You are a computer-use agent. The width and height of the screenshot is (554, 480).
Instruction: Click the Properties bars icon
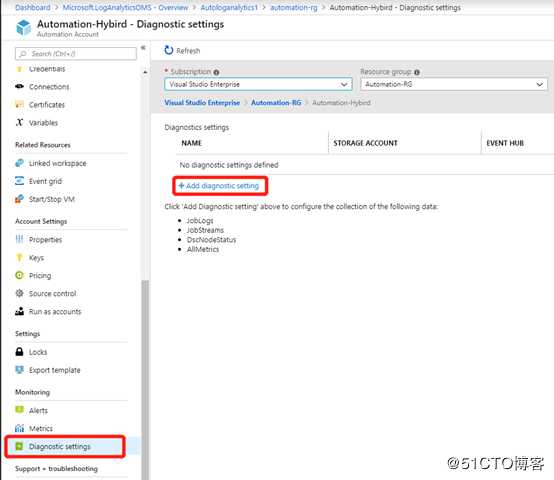pyautogui.click(x=19, y=239)
